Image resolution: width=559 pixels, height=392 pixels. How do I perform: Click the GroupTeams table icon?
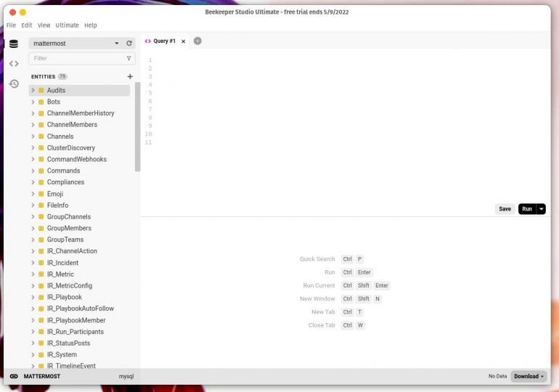coord(41,240)
